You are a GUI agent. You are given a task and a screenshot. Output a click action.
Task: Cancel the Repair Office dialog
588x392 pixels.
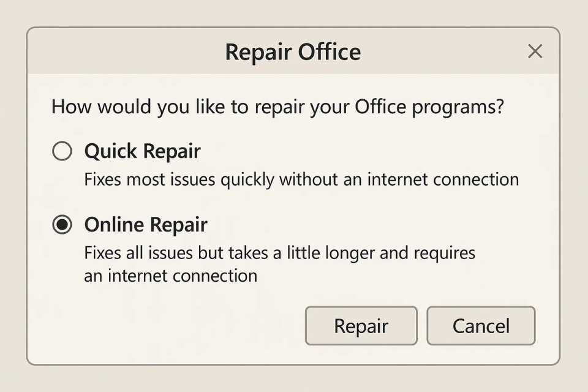[481, 326]
